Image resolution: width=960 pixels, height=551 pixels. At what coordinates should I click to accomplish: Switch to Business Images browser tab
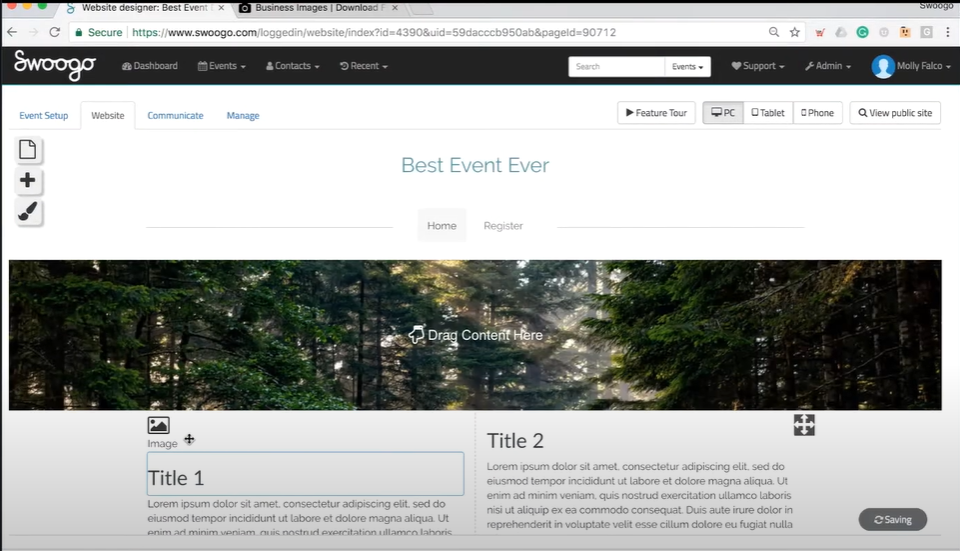coord(318,8)
